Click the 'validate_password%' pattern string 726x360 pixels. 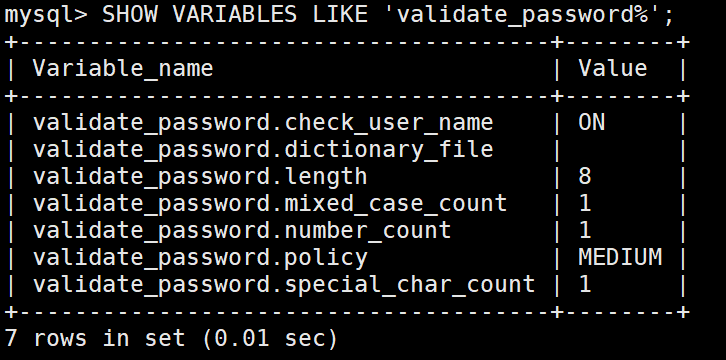point(531,16)
